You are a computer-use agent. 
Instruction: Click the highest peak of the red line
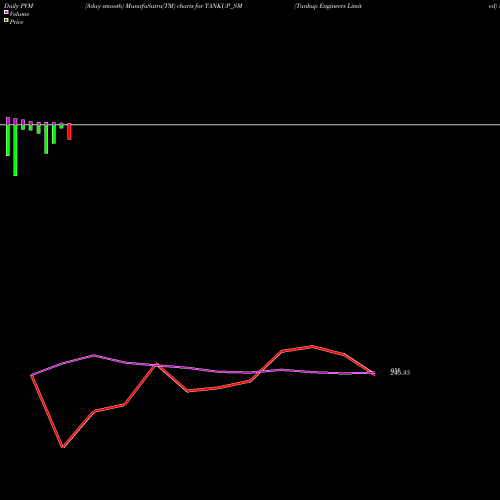[x=312, y=346]
